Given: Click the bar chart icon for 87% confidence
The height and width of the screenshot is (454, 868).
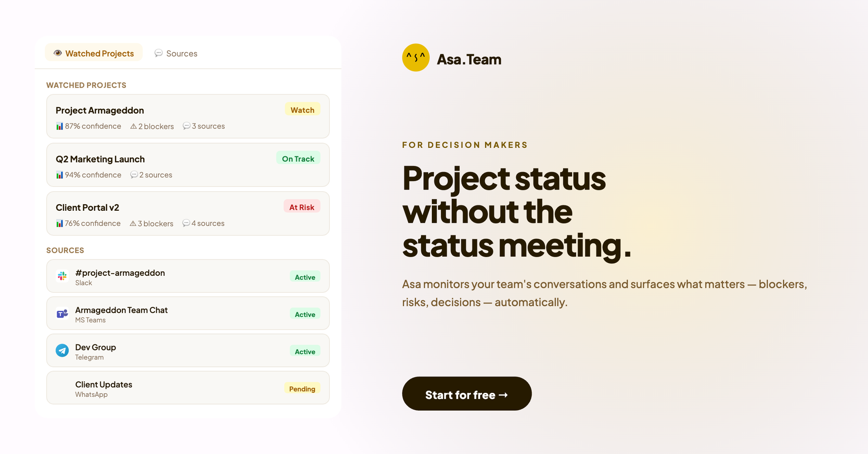Looking at the screenshot, I should [x=59, y=126].
